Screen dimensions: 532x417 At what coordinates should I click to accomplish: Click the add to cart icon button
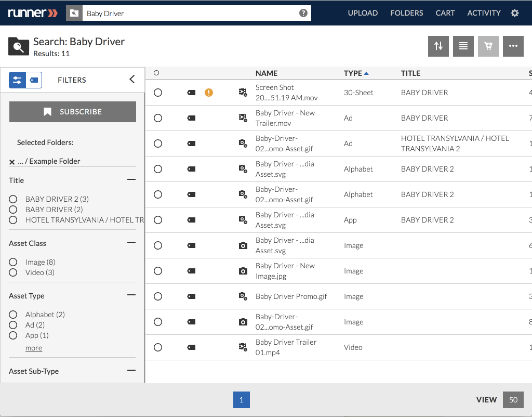488,46
